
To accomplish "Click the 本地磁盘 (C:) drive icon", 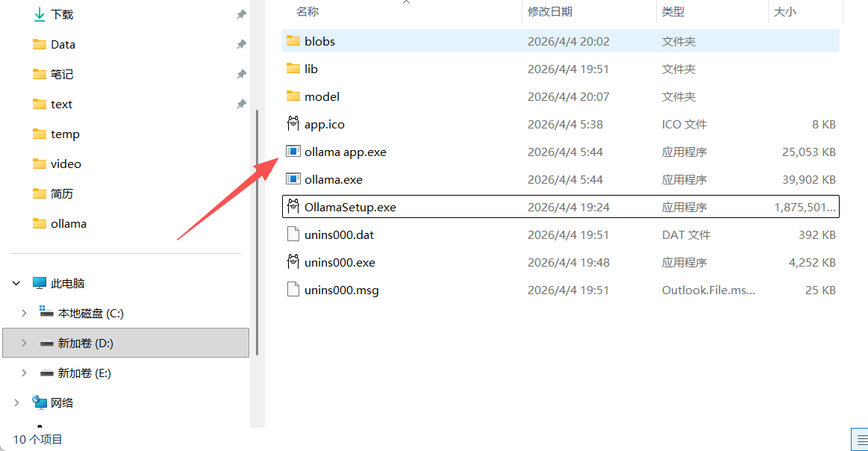I will coord(46,312).
